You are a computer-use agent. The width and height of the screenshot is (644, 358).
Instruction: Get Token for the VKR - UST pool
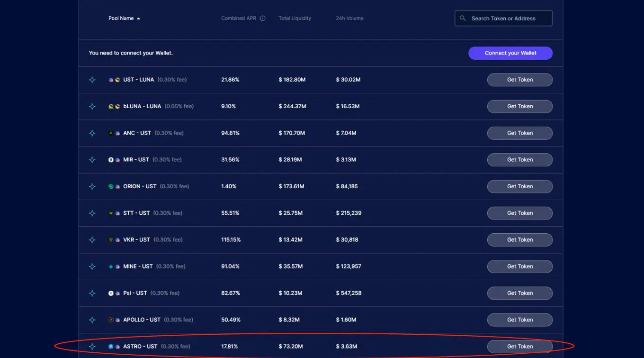point(520,239)
